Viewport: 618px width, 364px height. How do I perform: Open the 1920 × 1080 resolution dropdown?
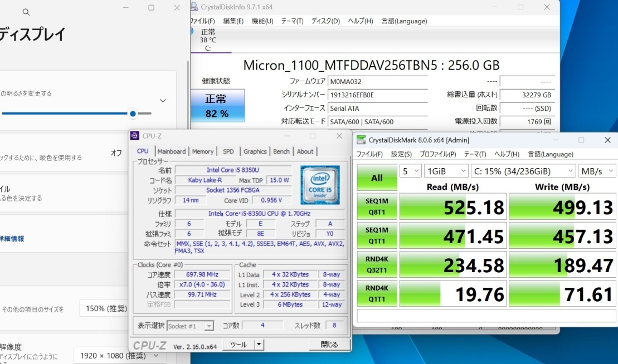tap(120, 355)
